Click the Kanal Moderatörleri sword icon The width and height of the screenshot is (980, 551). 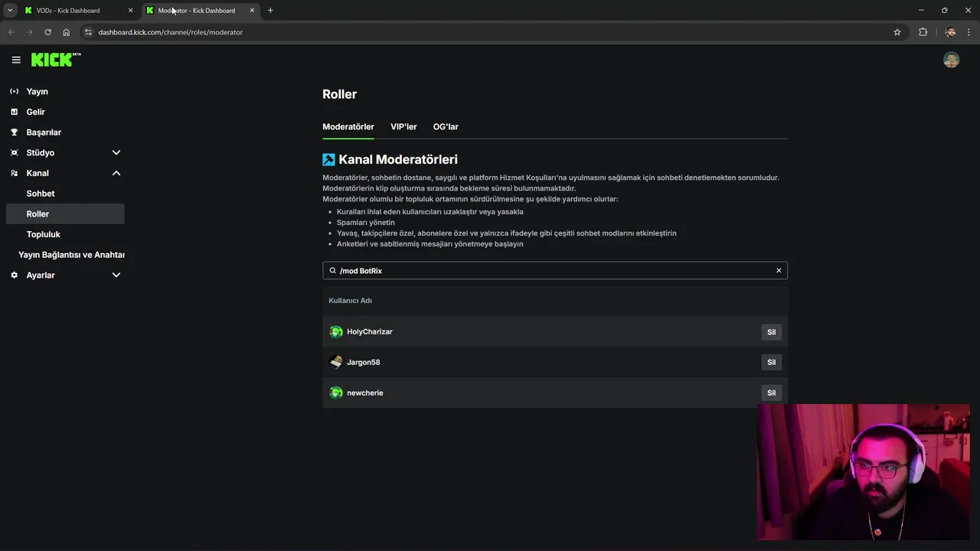[x=328, y=159]
